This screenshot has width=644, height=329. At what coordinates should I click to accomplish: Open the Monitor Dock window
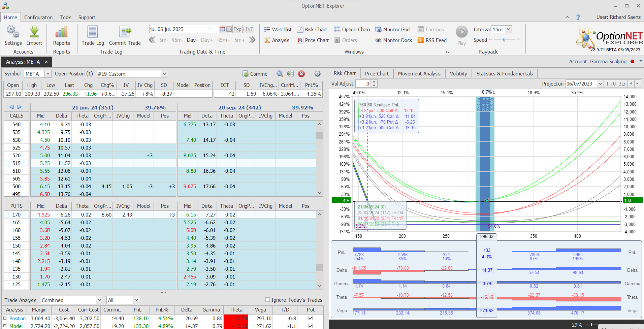click(x=394, y=40)
